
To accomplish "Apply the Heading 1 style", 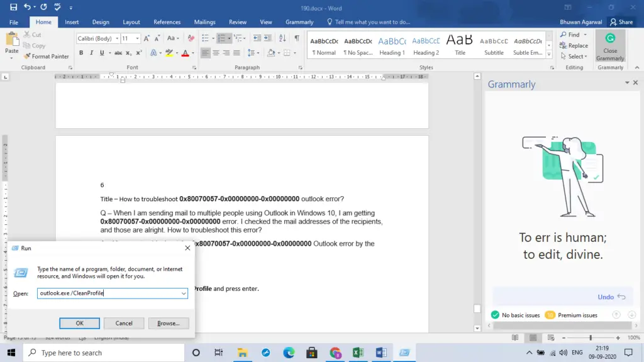I will point(392,46).
